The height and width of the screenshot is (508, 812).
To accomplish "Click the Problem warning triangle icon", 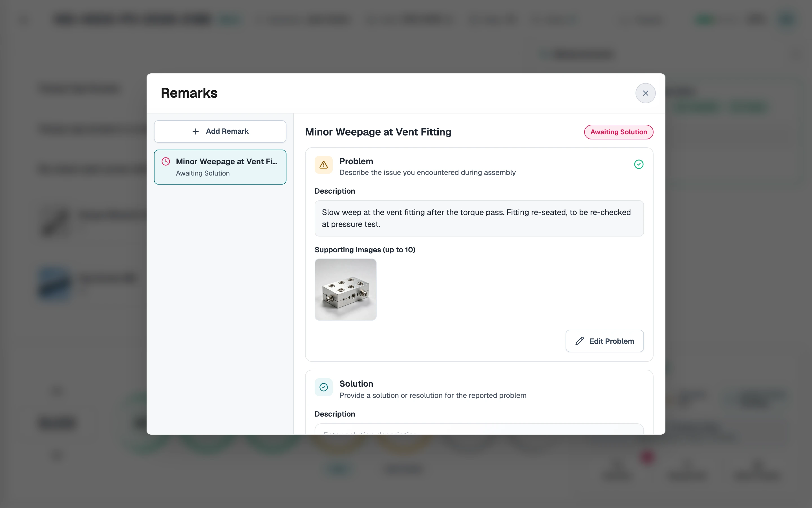I will [323, 165].
